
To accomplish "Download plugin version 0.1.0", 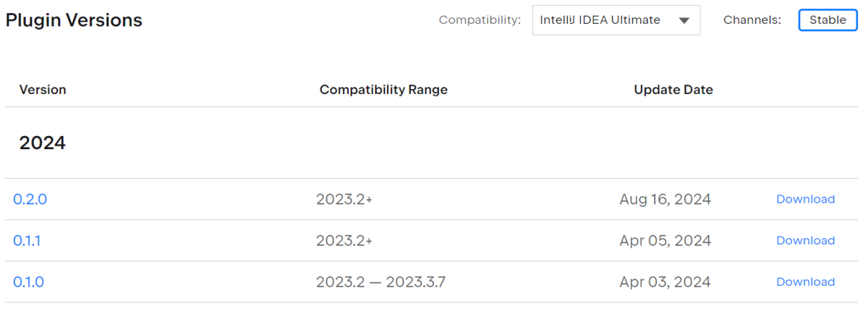I will click(805, 282).
